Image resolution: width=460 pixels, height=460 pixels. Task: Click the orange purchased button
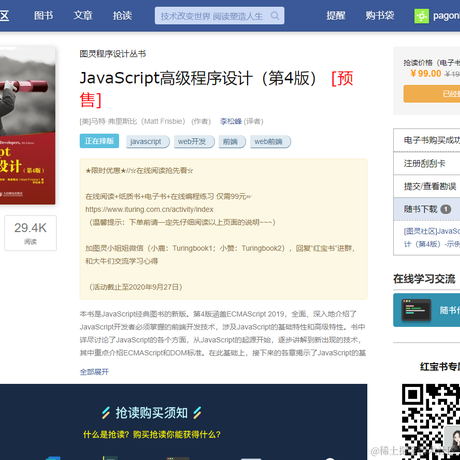tap(432, 94)
